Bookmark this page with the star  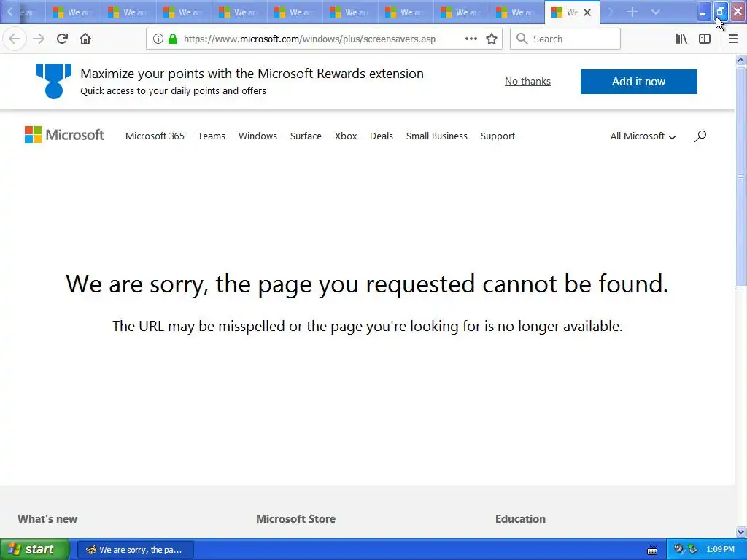tap(492, 39)
